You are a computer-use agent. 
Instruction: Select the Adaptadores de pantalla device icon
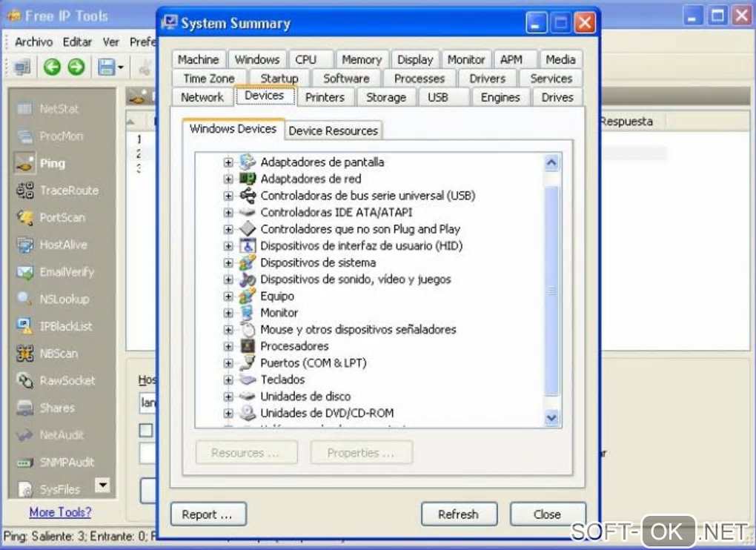(x=248, y=162)
